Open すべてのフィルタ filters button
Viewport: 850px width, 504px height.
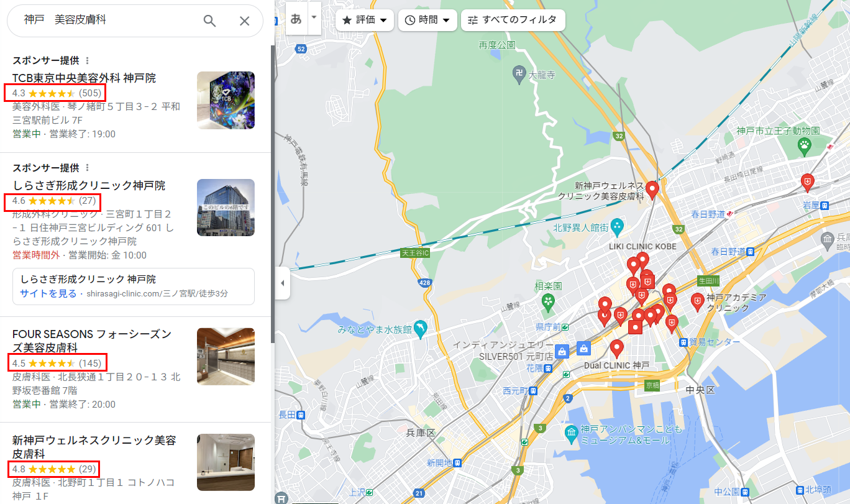pos(513,20)
